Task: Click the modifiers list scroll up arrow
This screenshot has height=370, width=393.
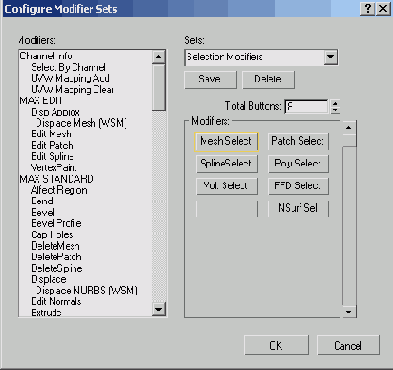Action: (159, 57)
